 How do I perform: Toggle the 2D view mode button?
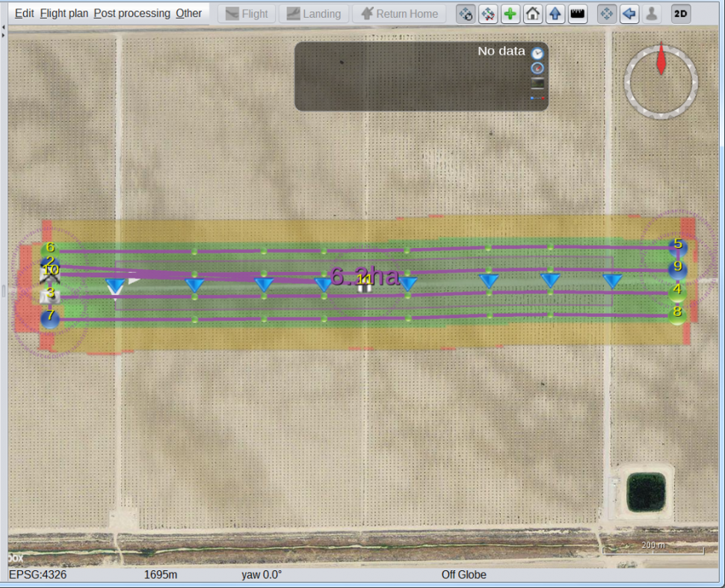(680, 13)
